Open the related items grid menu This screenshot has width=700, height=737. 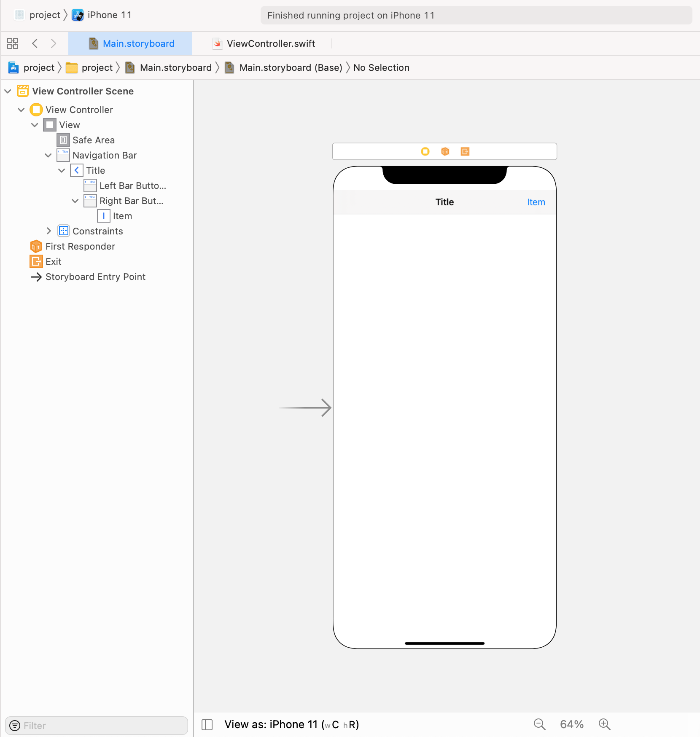pyautogui.click(x=13, y=43)
